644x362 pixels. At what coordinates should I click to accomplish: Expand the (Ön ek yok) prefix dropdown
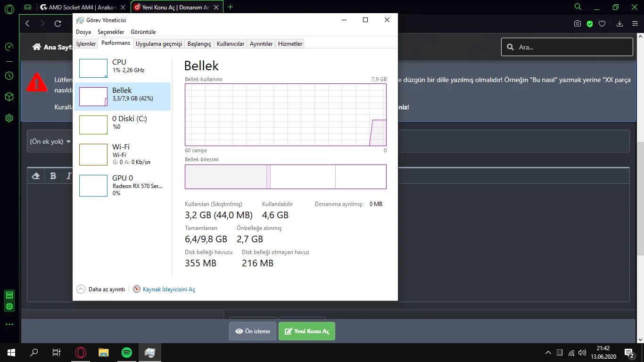(x=50, y=141)
